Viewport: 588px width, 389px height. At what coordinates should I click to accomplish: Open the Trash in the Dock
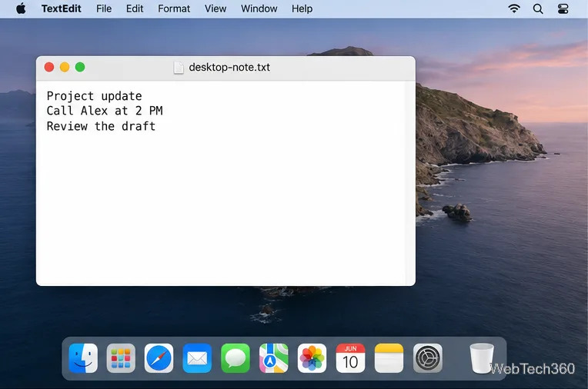tap(482, 358)
